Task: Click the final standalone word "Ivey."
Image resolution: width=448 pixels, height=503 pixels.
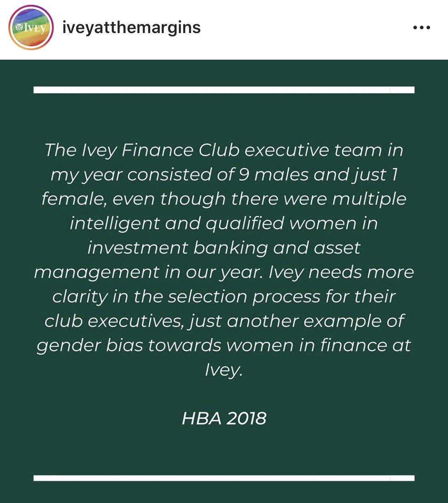Action: click(224, 370)
